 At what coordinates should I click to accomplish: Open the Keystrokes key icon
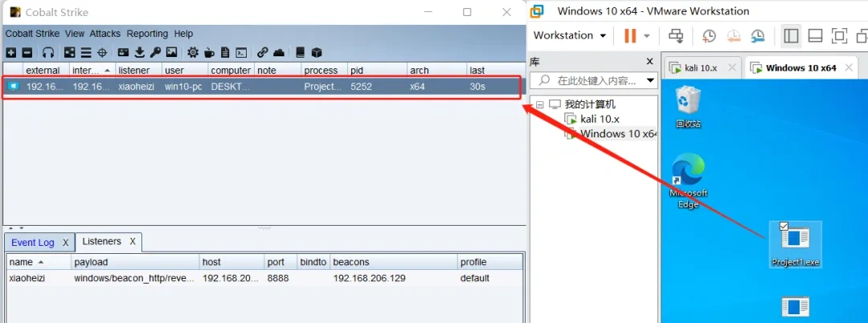(x=156, y=52)
